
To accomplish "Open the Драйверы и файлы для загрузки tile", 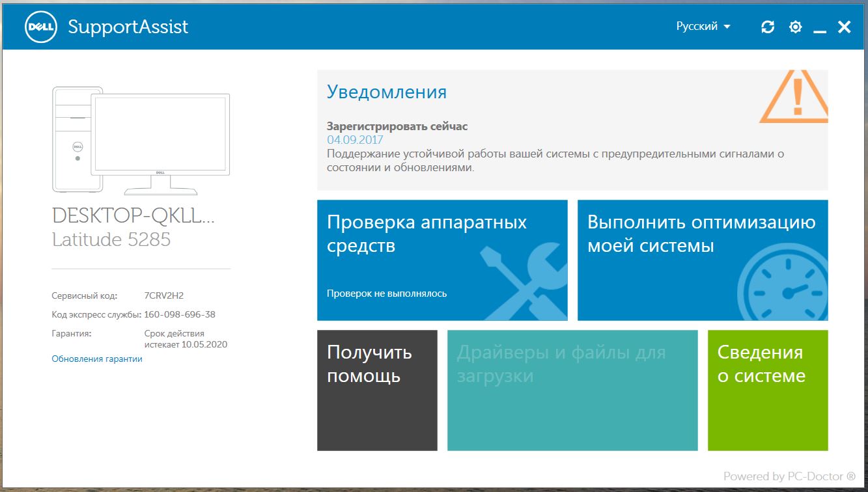I will [572, 390].
